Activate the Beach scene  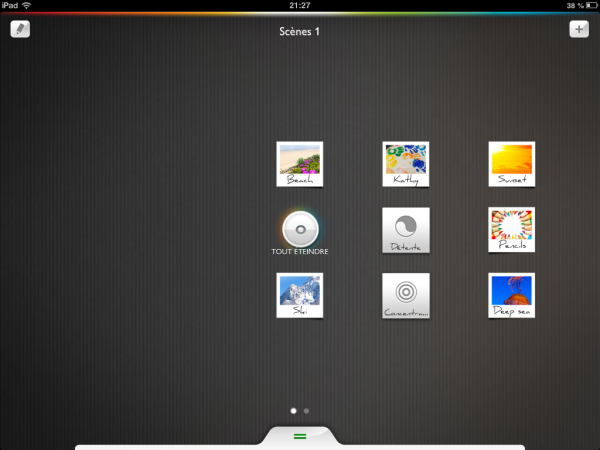click(300, 164)
